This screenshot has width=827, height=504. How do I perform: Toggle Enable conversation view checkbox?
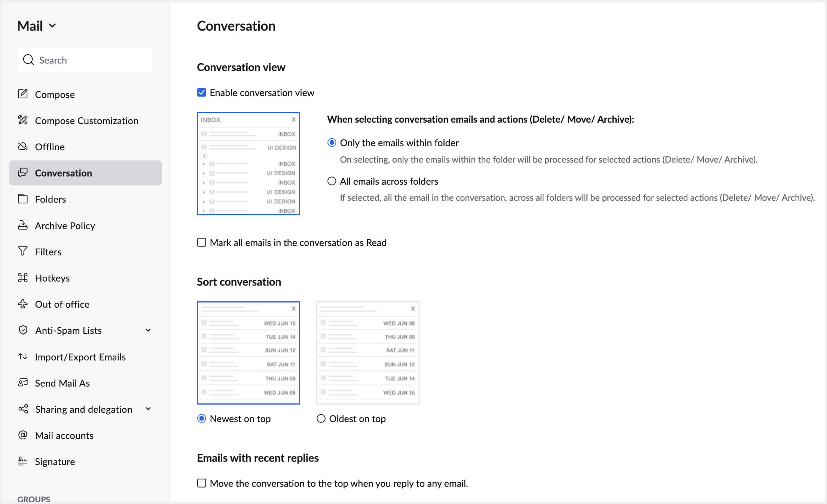point(201,92)
